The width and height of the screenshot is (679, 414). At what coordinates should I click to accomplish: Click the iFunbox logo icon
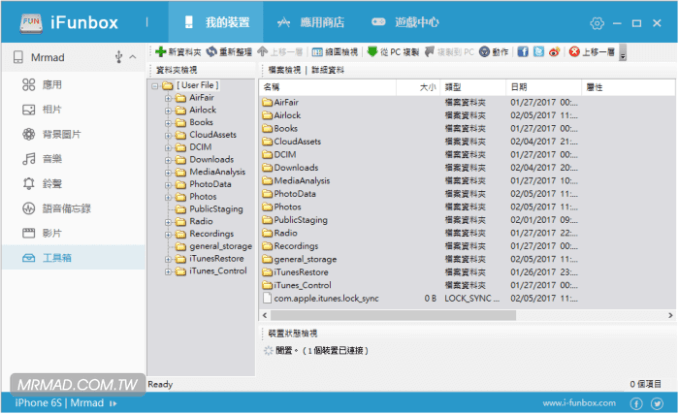click(x=31, y=22)
